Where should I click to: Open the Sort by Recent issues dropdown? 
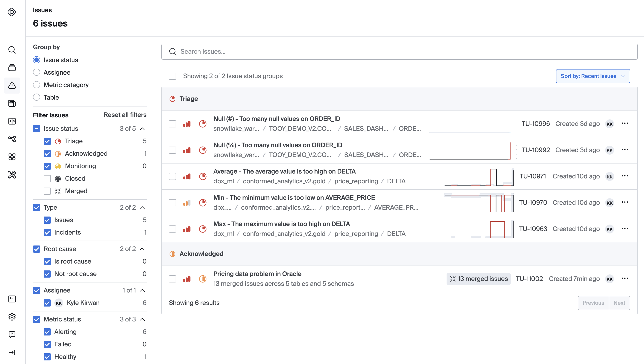click(593, 76)
